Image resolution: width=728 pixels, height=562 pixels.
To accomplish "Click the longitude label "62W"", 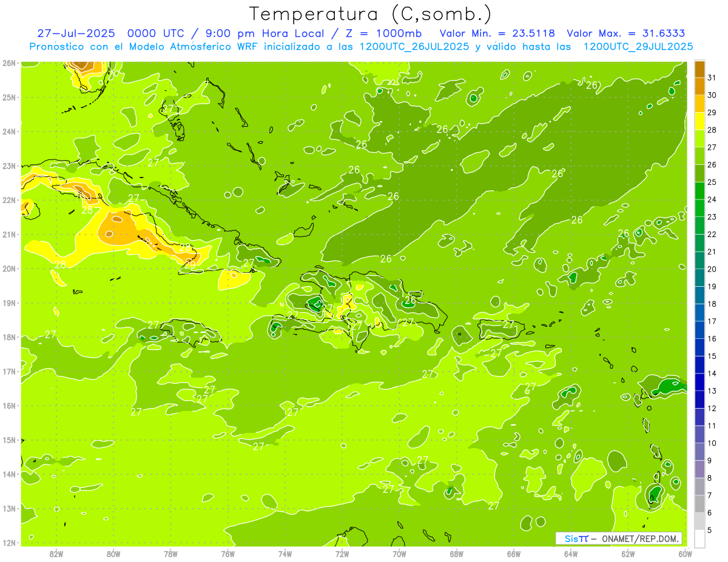I will 628,554.
